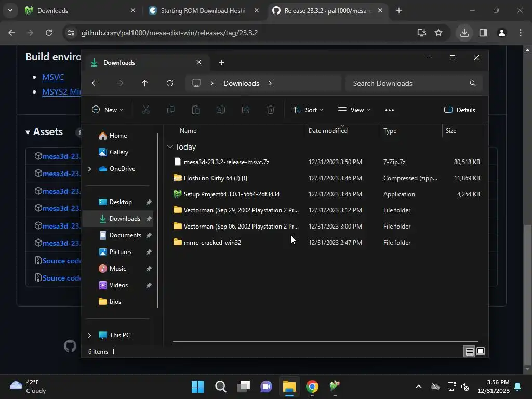
Task: Open the See more ellipsis menu
Action: [x=390, y=110]
